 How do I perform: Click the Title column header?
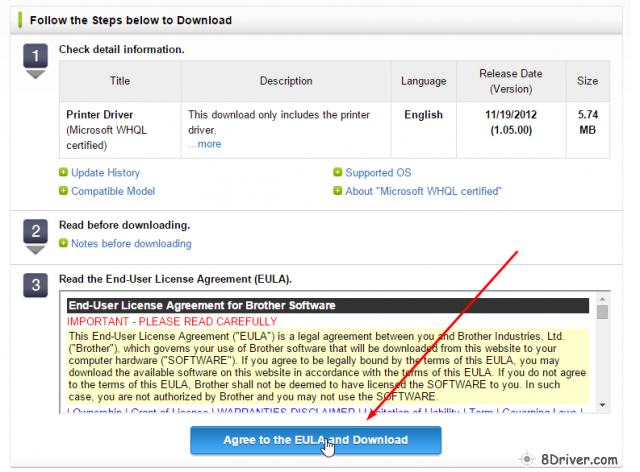coord(120,81)
